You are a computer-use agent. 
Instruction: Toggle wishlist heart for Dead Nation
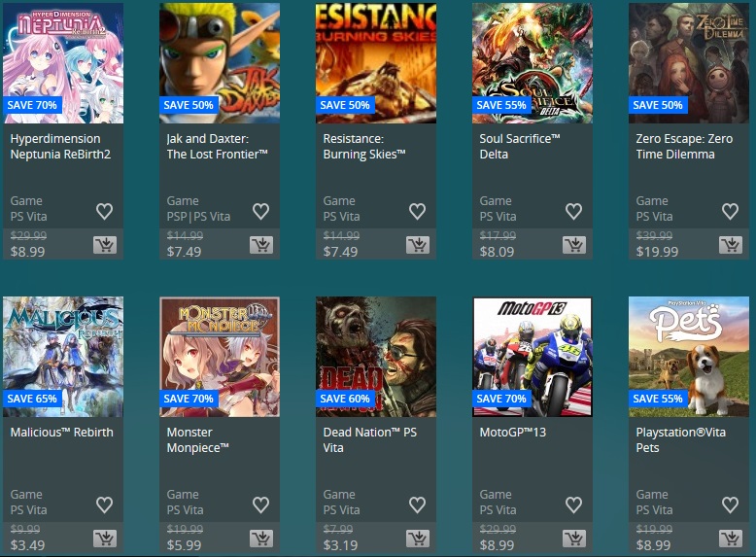(417, 505)
